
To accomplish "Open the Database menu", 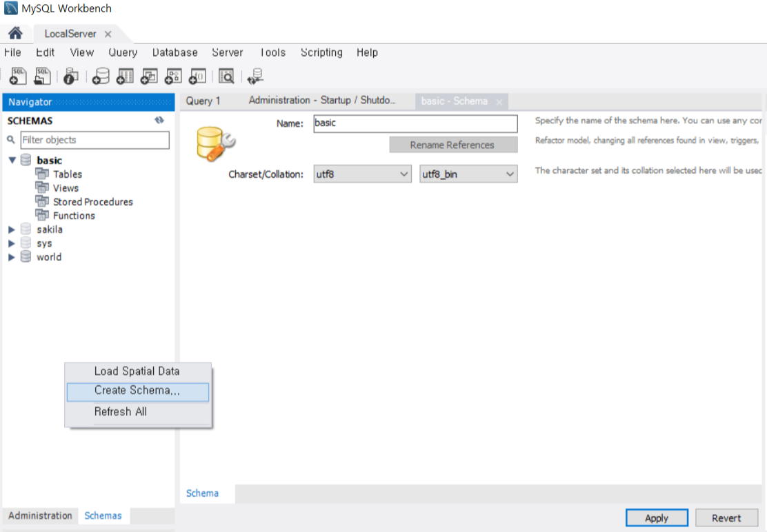I will click(175, 52).
